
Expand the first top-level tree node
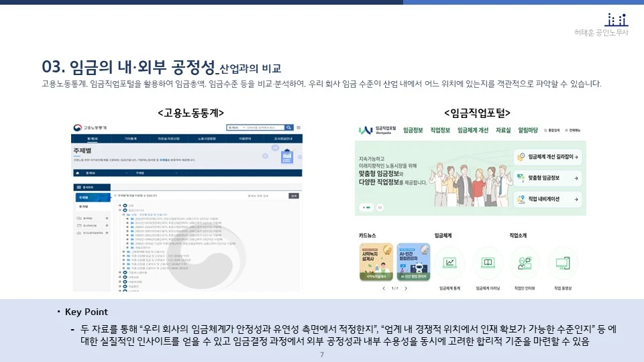[x=120, y=205]
